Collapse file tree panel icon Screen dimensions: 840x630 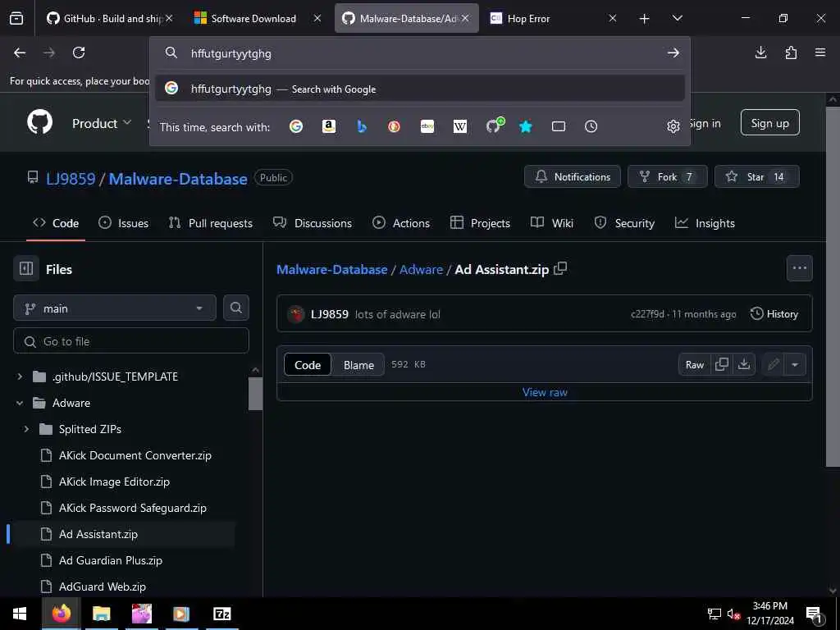[26, 268]
